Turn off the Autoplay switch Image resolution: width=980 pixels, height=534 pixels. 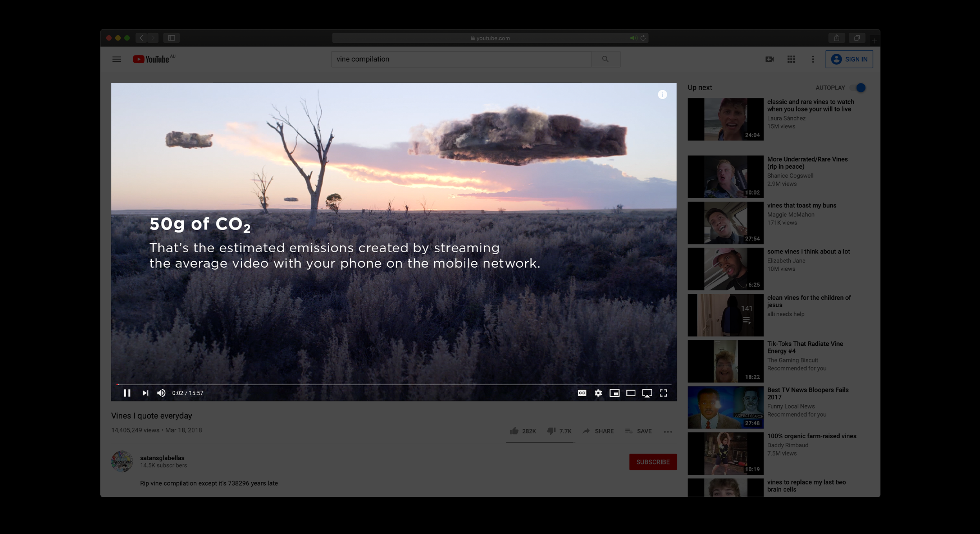858,87
